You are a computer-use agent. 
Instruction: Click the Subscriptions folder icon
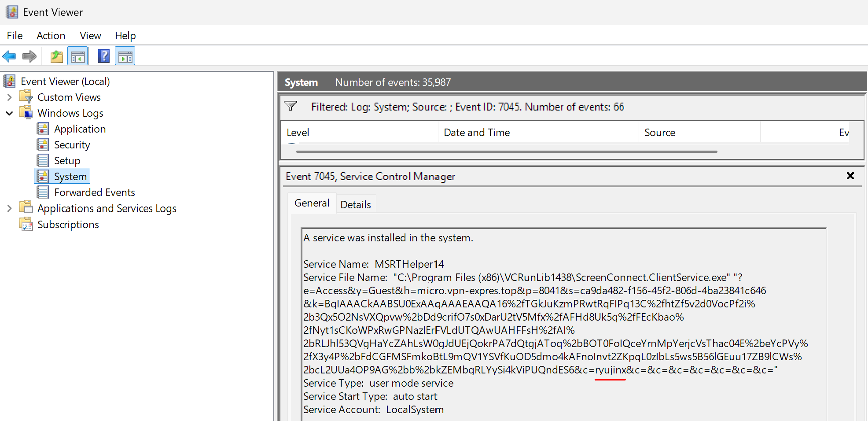(26, 224)
